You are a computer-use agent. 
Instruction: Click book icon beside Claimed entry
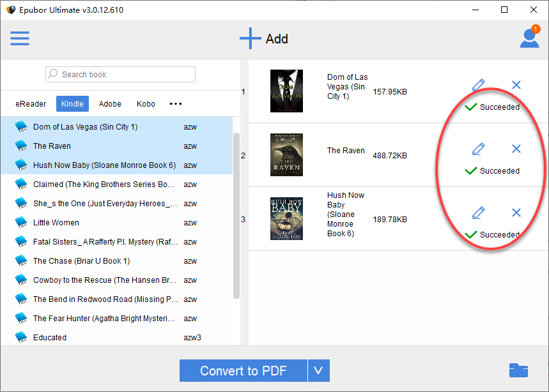21,184
